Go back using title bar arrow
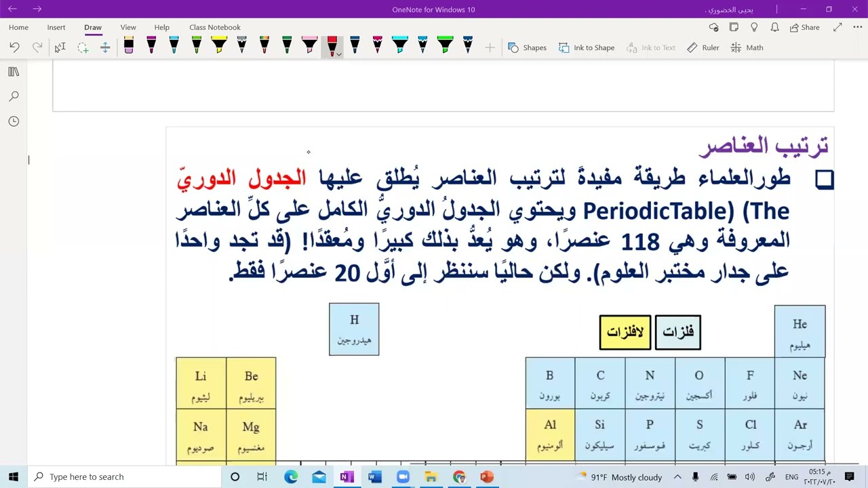This screenshot has height=488, width=868. point(12,9)
